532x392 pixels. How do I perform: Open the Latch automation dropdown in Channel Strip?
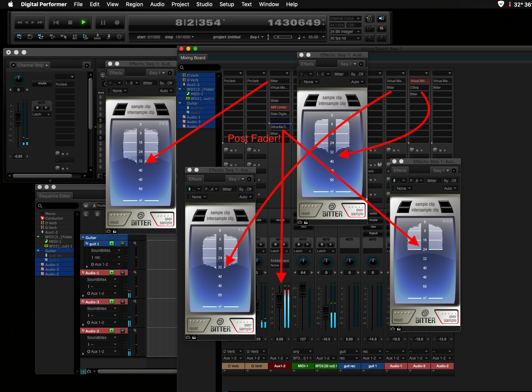[x=42, y=115]
